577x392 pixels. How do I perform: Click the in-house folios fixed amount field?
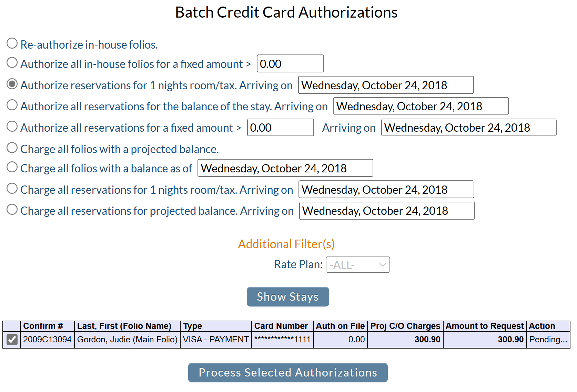tap(290, 63)
